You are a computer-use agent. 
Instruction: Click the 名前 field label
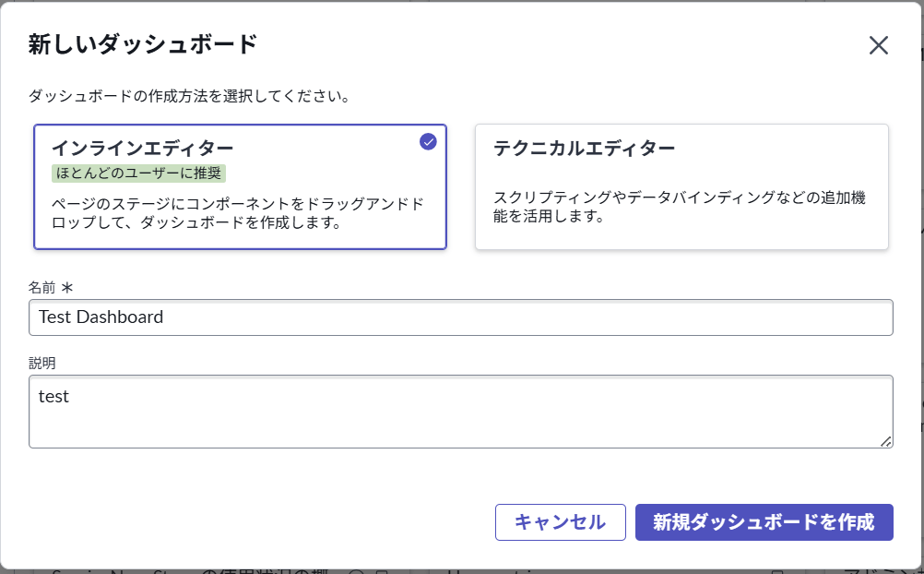[x=43, y=287]
